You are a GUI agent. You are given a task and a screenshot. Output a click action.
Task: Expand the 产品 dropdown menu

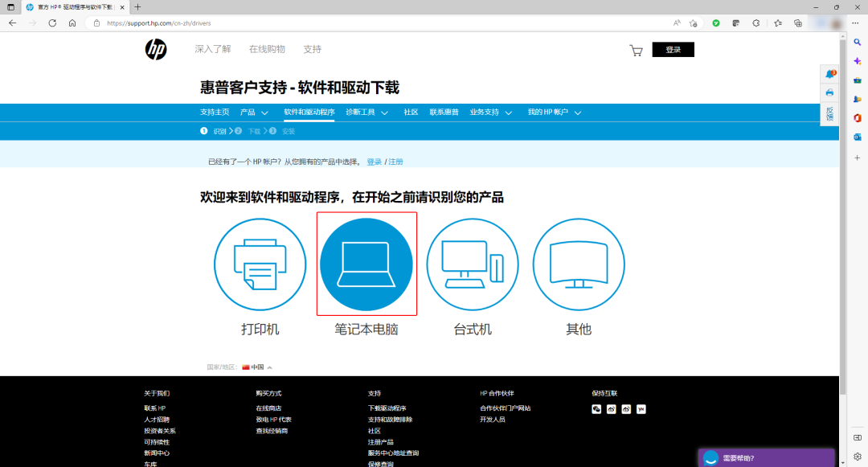[x=254, y=113]
